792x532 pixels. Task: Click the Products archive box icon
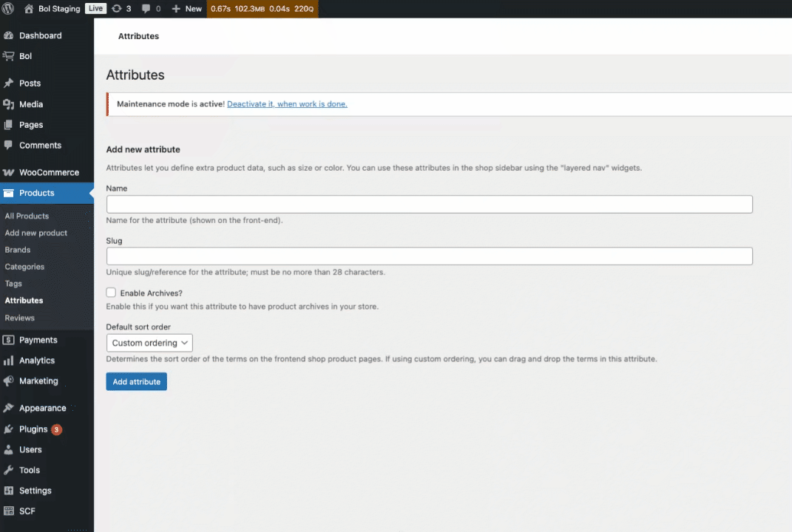click(x=9, y=193)
